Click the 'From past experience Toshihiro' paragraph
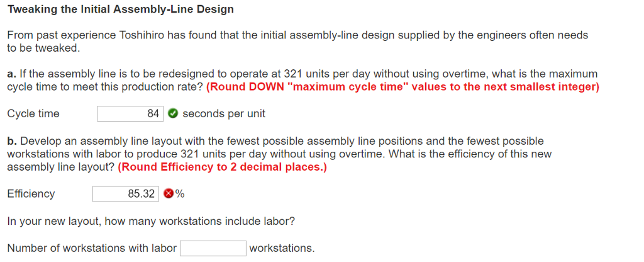Image resolution: width=644 pixels, height=262 pixels. (x=297, y=42)
